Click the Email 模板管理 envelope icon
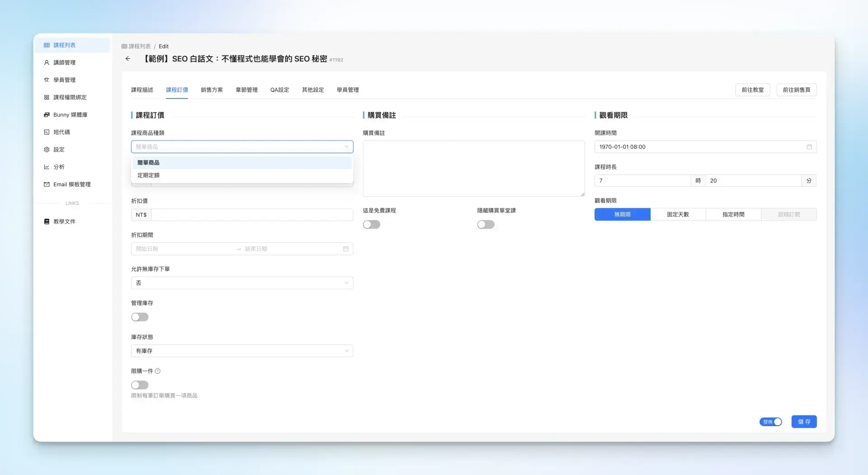This screenshot has height=475, width=868. 47,184
